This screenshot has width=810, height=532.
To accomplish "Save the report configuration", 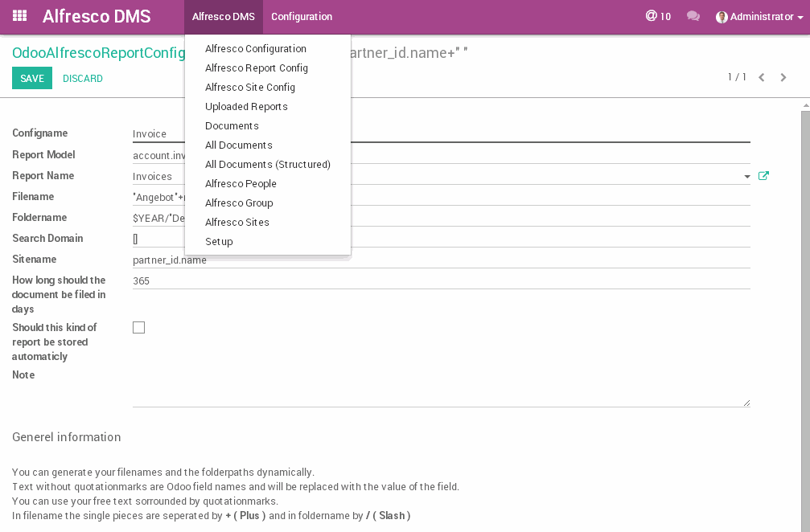I will tap(31, 78).
